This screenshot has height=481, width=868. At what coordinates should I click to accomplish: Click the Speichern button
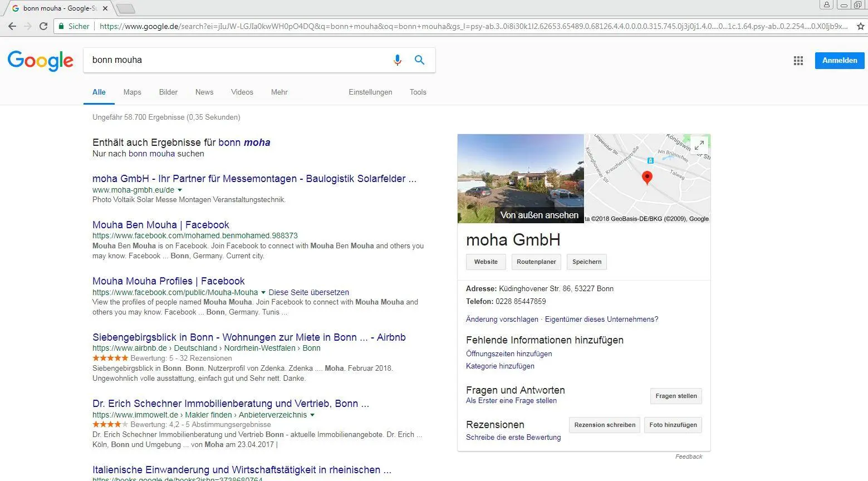tap(587, 262)
